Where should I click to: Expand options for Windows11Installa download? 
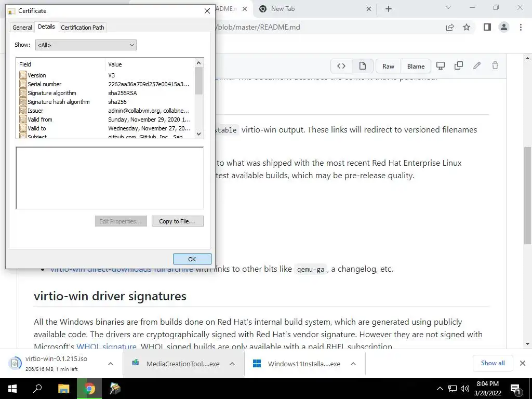coord(353,364)
